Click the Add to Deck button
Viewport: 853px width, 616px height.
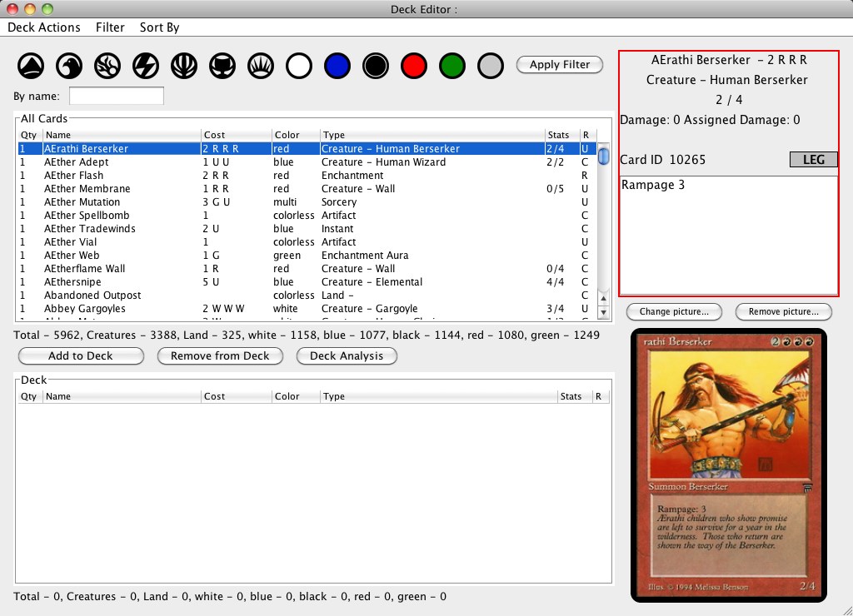81,355
